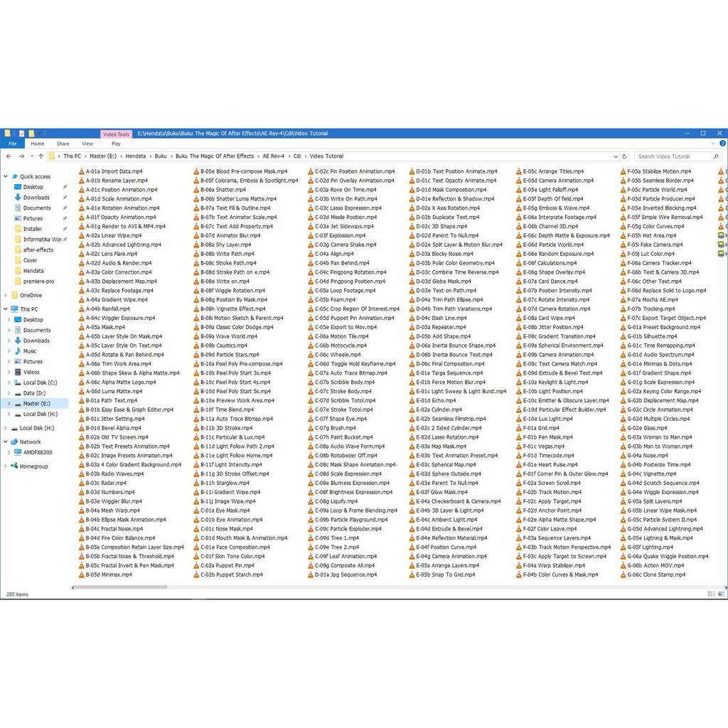The image size is (728, 728).
Task: Open the address bar history dropdown
Action: [615, 156]
